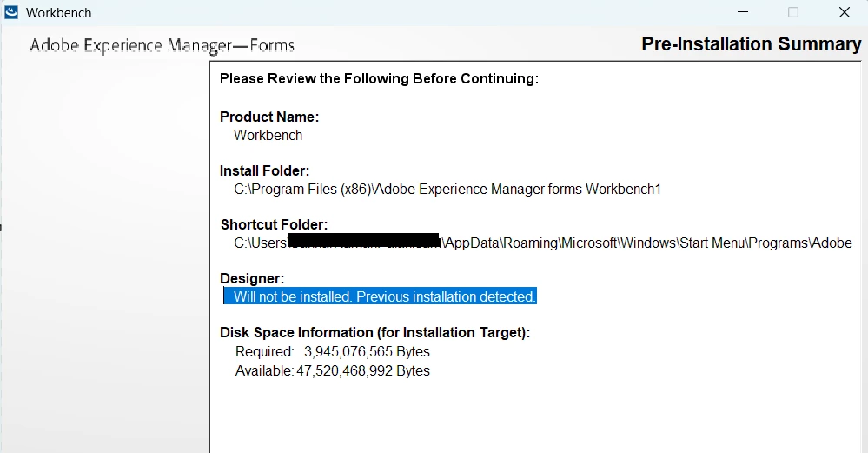Click the 'Adobe Experience Manager—Forms' title text
The width and height of the screenshot is (868, 453).
162,45
